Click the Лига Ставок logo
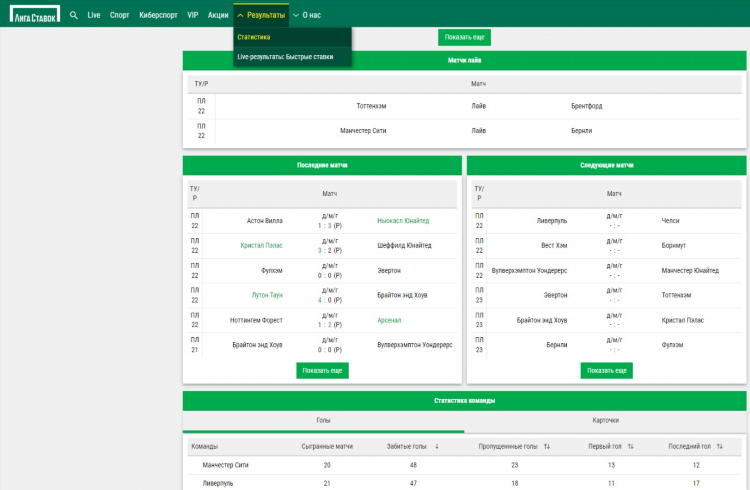Image resolution: width=750 pixels, height=490 pixels. point(35,14)
